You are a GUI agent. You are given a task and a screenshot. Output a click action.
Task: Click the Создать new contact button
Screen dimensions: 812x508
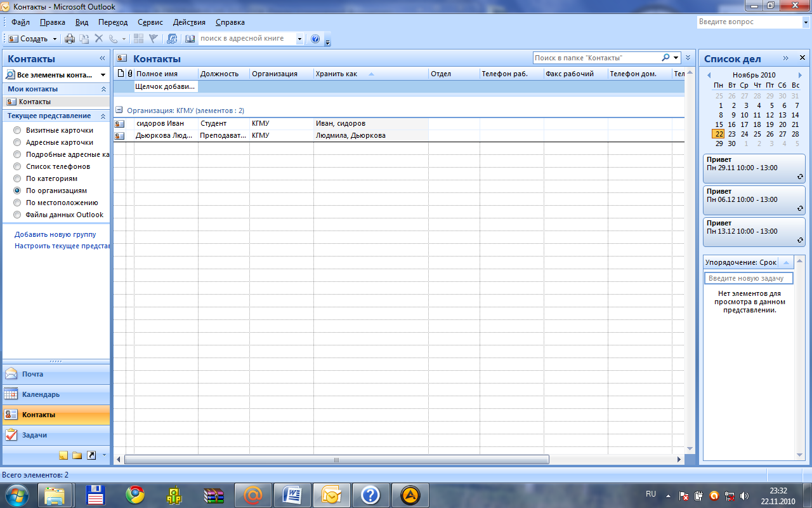[x=29, y=39]
